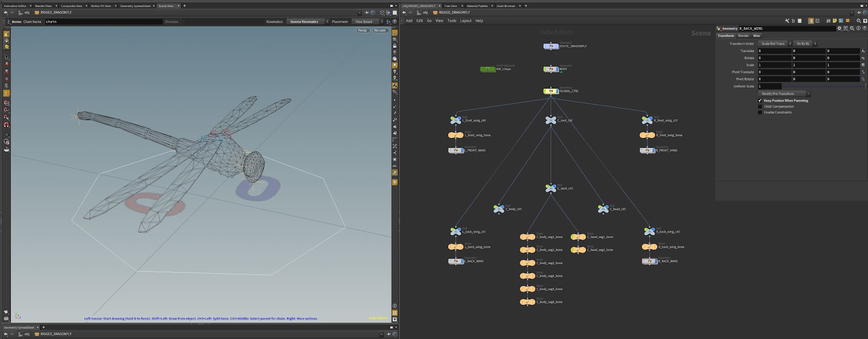Click the KIN_Chops CHOP Network node icon
This screenshot has height=339, width=868.
(x=488, y=69)
